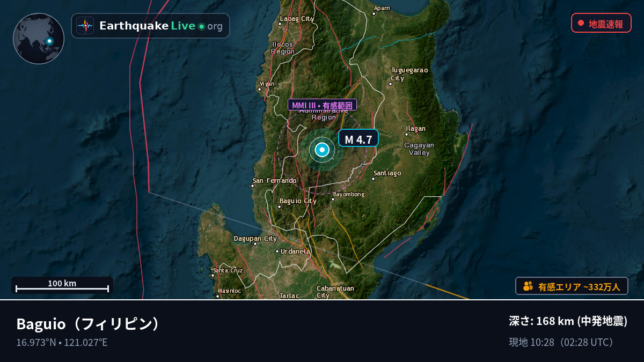Viewport: 644px width, 362px height.
Task: Open the 地震速報 alert badge
Action: pos(601,23)
